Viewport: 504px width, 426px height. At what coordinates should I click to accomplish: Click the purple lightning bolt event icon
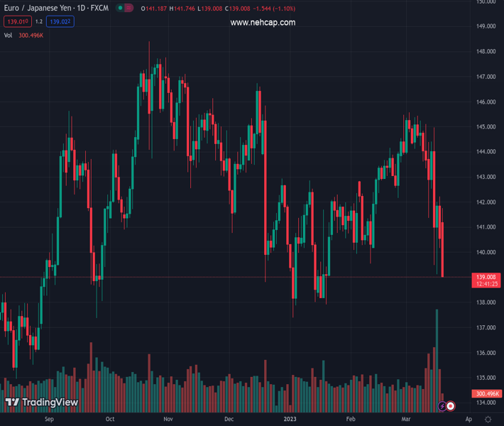pos(442,406)
